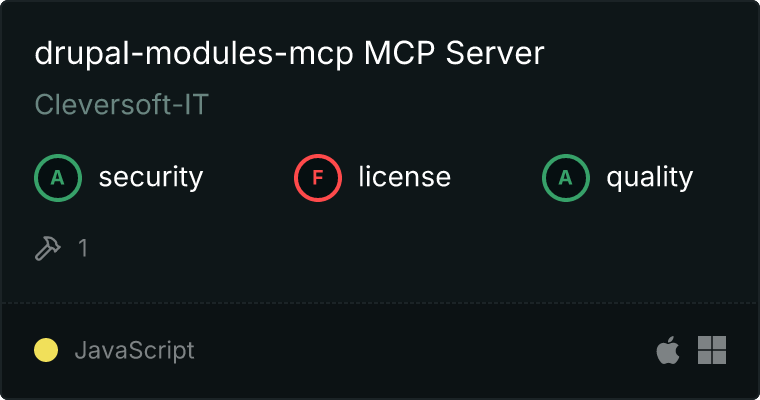Click the empty footer space beside JavaScript
This screenshot has height=400, width=760.
click(424, 350)
